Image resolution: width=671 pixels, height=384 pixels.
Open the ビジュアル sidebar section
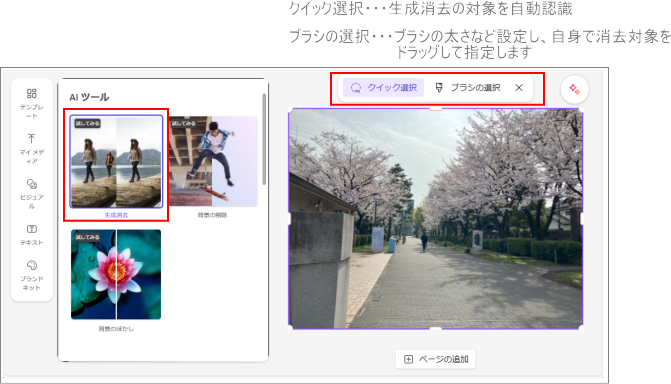click(x=32, y=194)
